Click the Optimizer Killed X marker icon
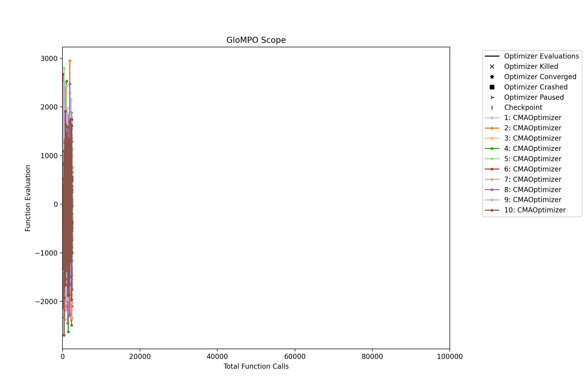 point(492,66)
